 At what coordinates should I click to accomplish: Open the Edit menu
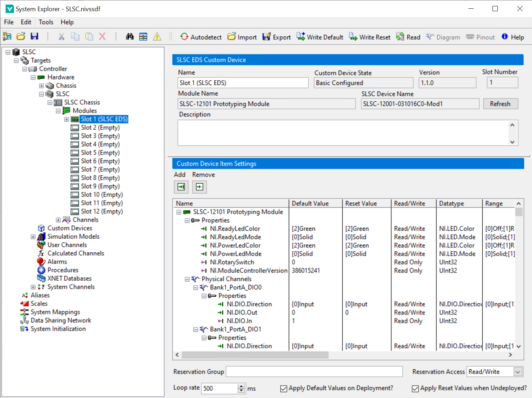point(26,22)
